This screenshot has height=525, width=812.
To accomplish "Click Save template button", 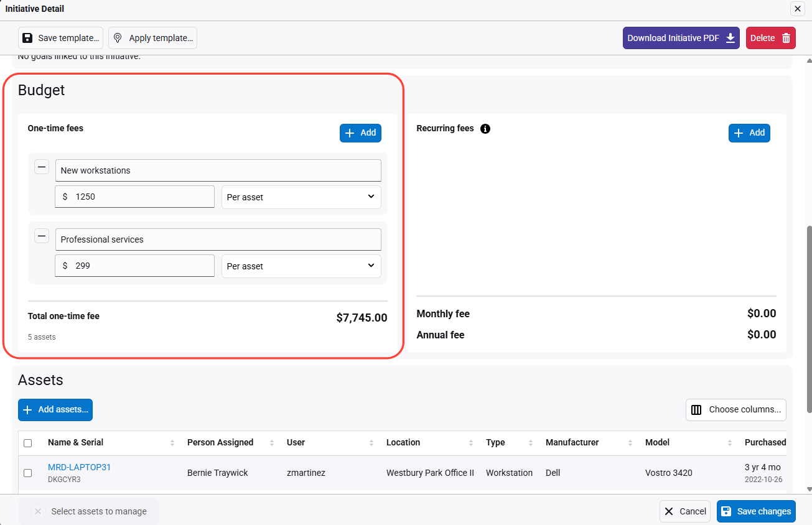I will (x=60, y=38).
